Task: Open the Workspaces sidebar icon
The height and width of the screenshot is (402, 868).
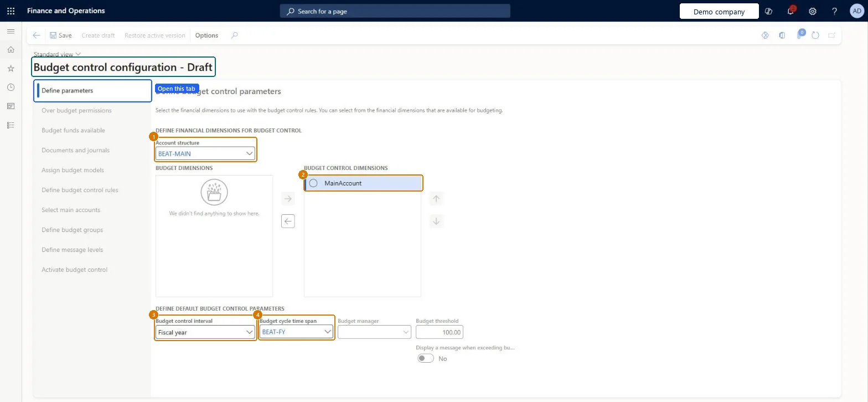Action: click(x=11, y=106)
